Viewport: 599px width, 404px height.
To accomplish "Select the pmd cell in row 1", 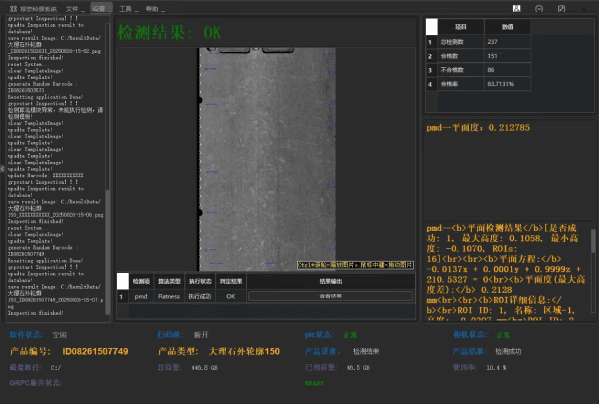I will point(141,296).
